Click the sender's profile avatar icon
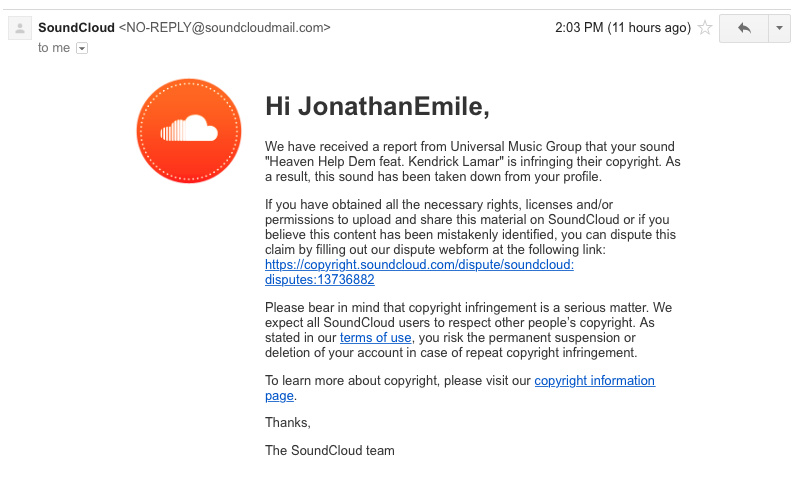Viewport: 804px width, 486px height. 20,28
